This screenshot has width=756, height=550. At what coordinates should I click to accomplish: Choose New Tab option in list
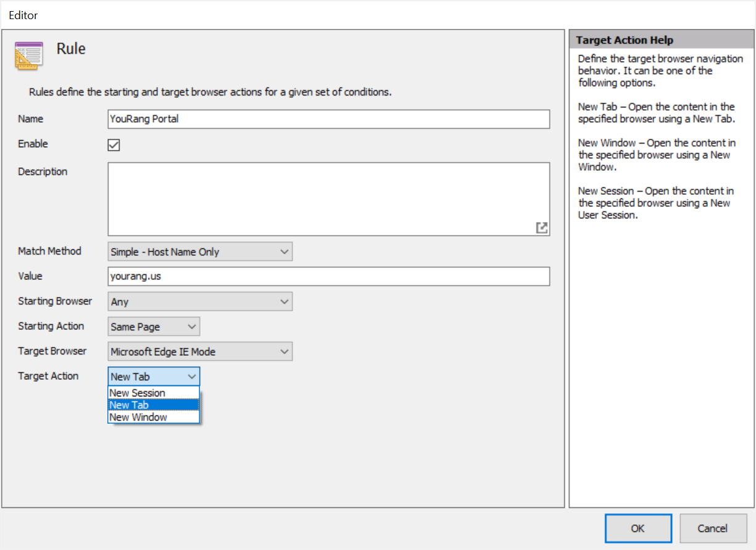point(129,405)
